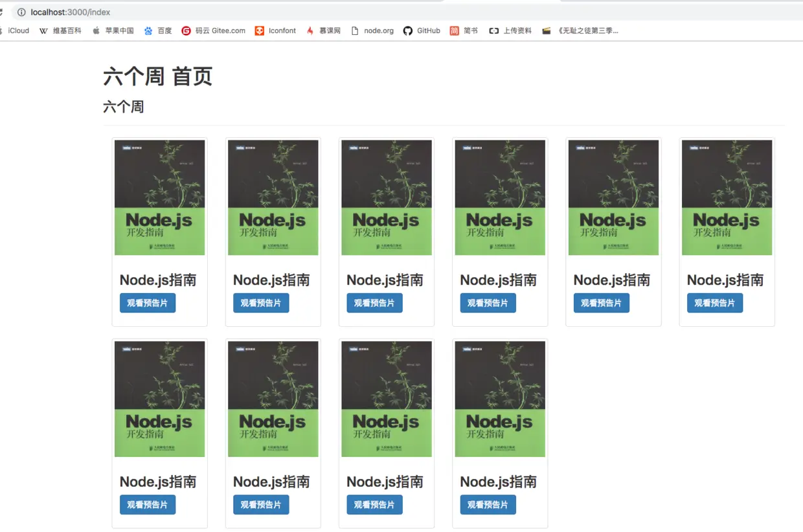Click 观看预告片 on the sixth card, top row
Image resolution: width=803 pixels, height=532 pixels.
pyautogui.click(x=715, y=303)
